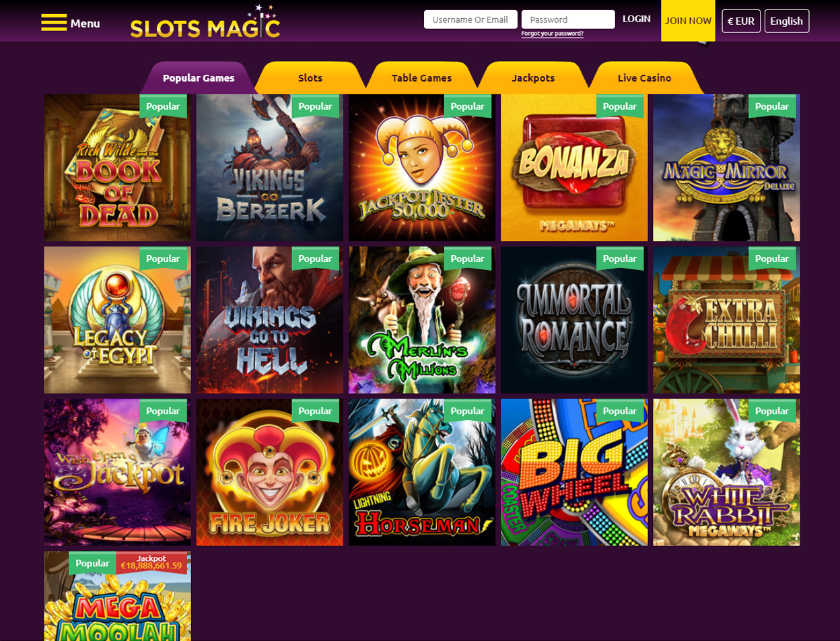
Task: Launch Vikings Go Berzerk game tile
Action: (x=270, y=168)
